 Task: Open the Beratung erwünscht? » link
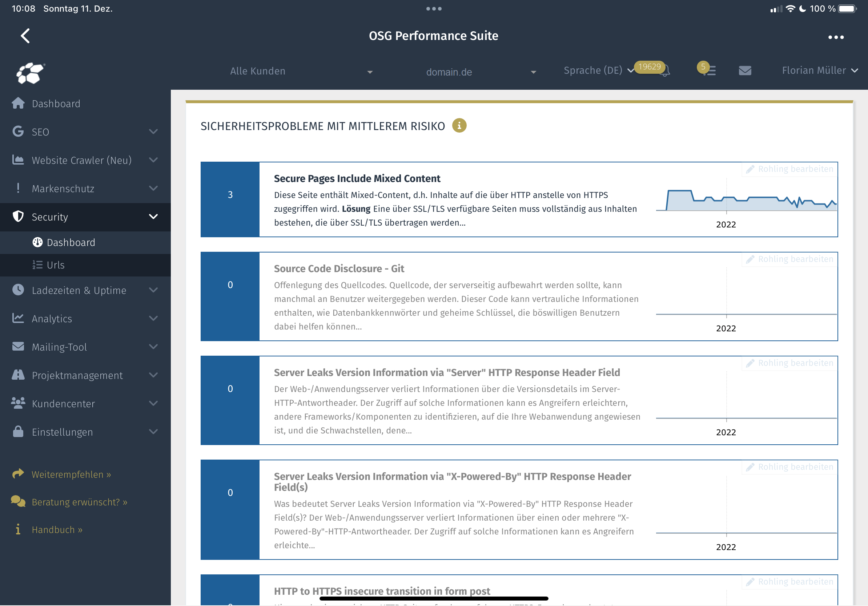point(79,502)
